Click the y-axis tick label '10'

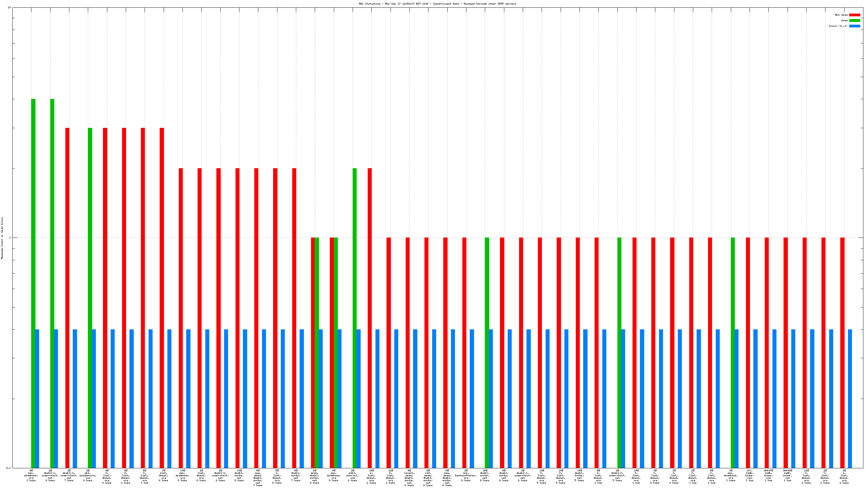pyautogui.click(x=9, y=7)
